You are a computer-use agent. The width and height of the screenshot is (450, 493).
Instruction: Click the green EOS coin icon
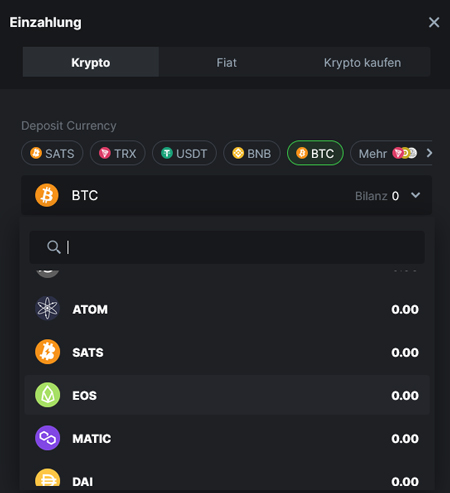coord(47,395)
